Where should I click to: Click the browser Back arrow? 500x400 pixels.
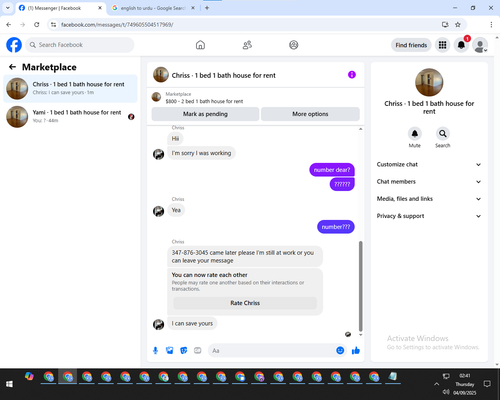click(9, 24)
